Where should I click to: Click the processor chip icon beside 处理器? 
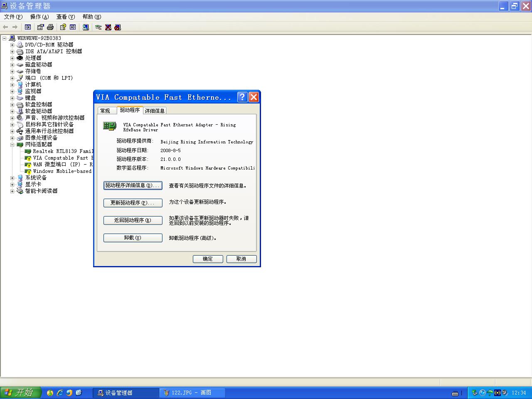(x=20, y=58)
